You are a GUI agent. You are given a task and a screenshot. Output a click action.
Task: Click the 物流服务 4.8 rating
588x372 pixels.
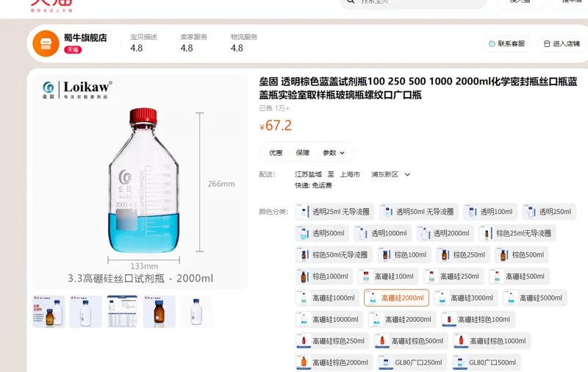(244, 43)
